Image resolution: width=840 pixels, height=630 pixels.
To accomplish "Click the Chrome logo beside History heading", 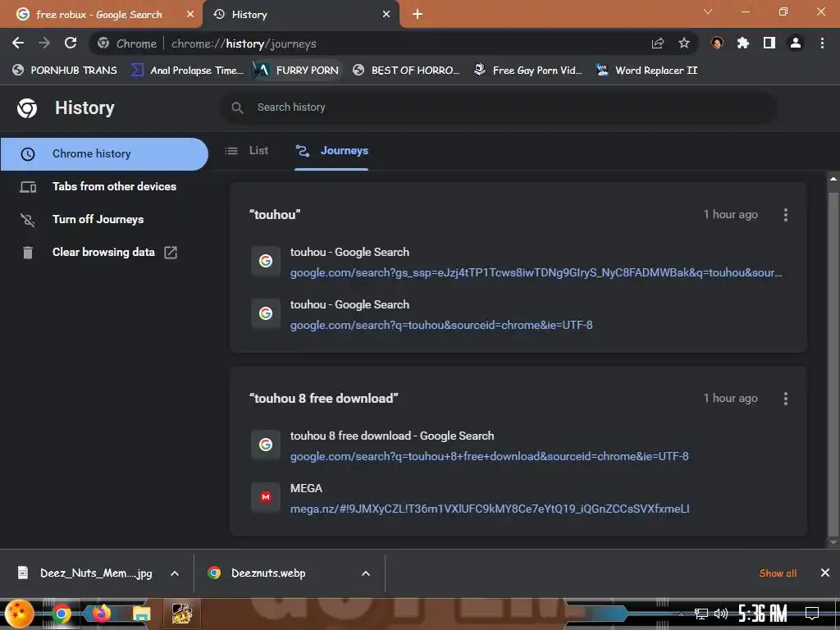I will (27, 108).
